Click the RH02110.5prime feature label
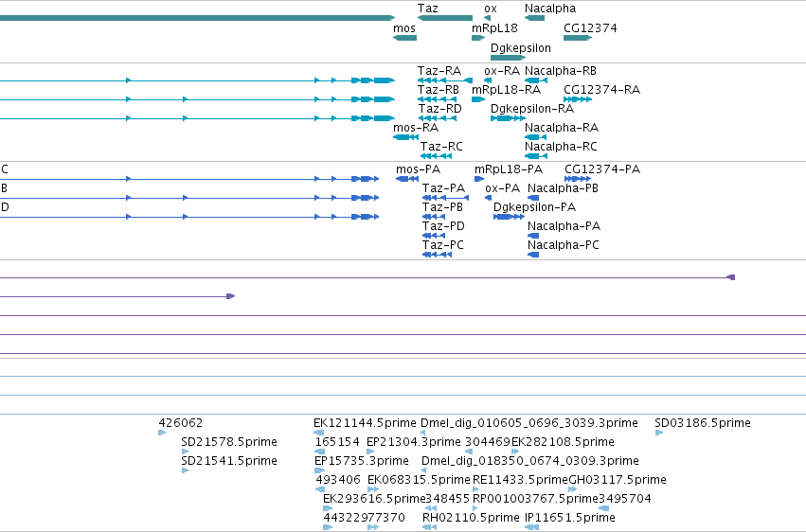The image size is (806, 532). tap(471, 518)
